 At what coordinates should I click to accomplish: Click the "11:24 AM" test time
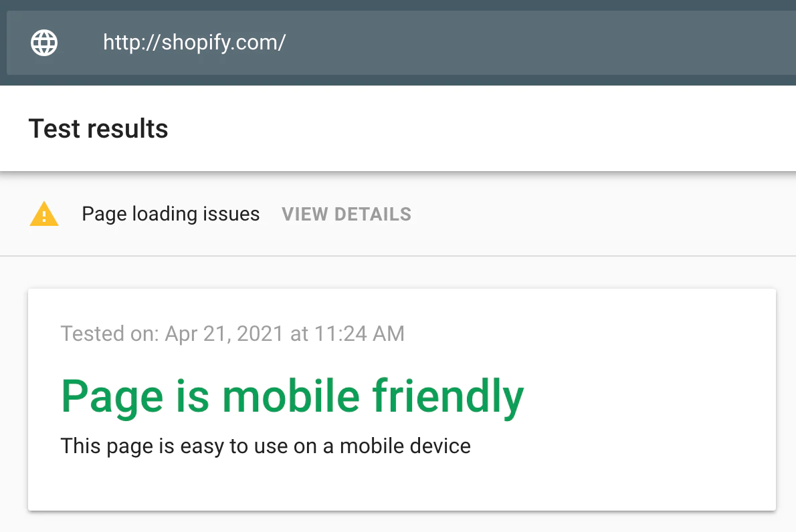361,333
